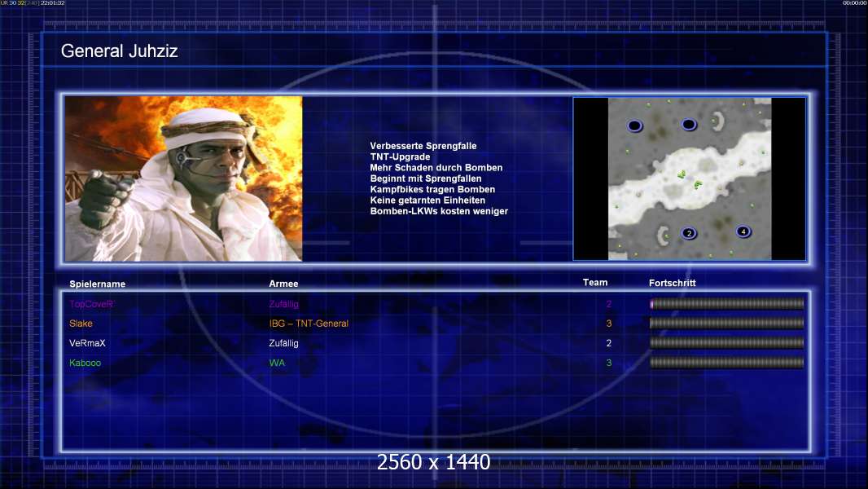The image size is (868, 489).
Task: Click General Juhziz portrait image
Action: (x=184, y=178)
